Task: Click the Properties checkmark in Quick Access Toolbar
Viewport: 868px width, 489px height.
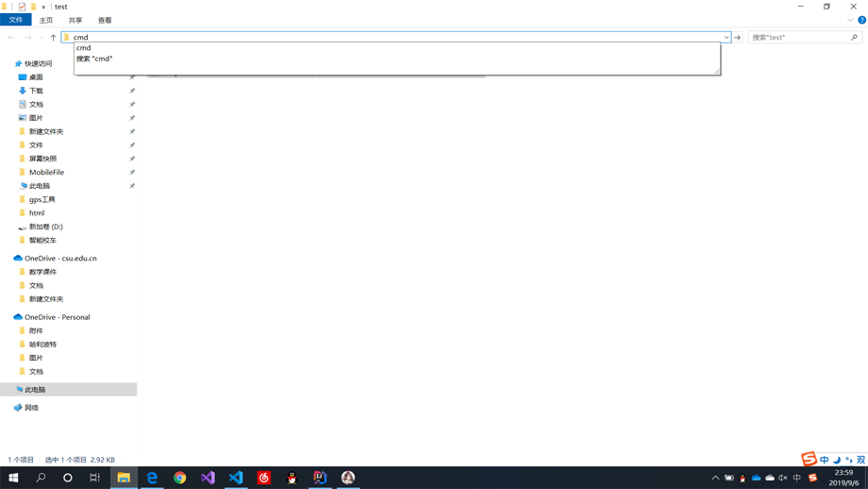Action: point(22,7)
